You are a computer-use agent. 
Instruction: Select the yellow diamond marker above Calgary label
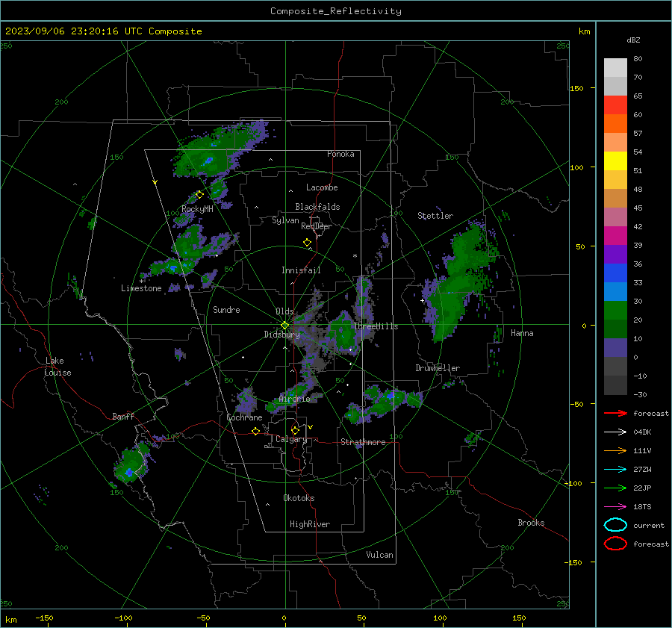coord(295,430)
